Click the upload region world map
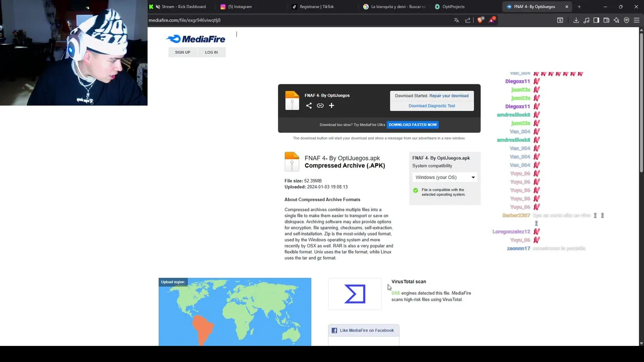 tap(235, 312)
